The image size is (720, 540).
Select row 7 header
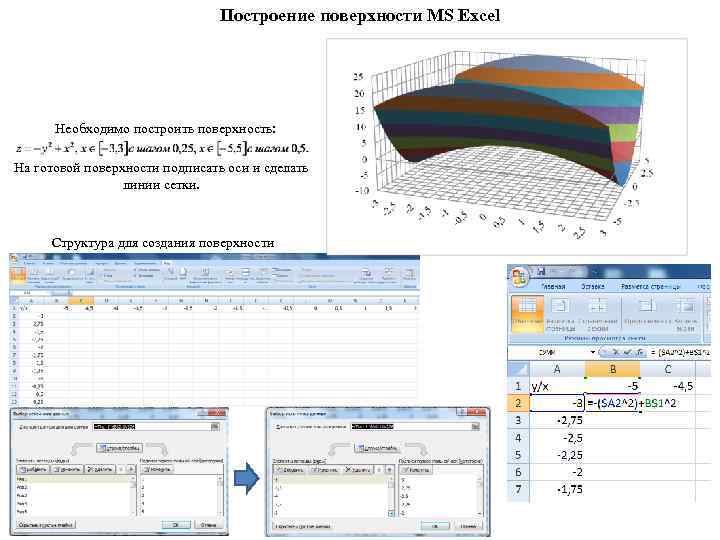point(518,489)
